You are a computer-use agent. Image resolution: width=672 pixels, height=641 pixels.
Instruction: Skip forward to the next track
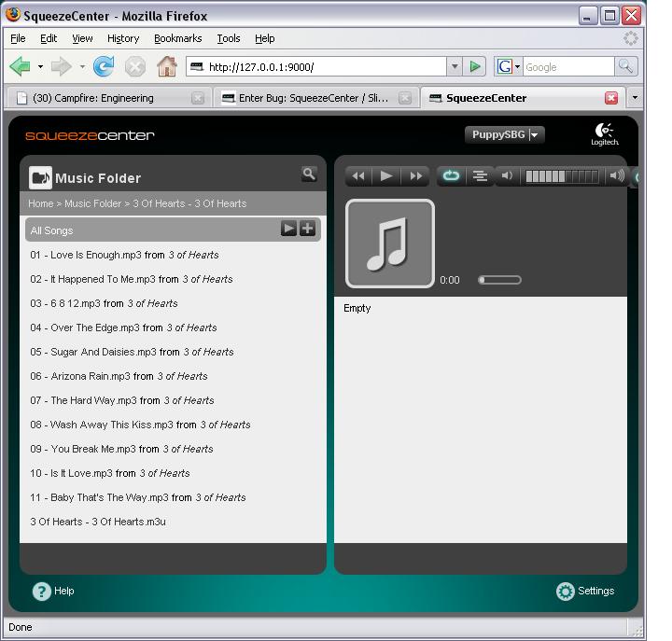tap(415, 176)
